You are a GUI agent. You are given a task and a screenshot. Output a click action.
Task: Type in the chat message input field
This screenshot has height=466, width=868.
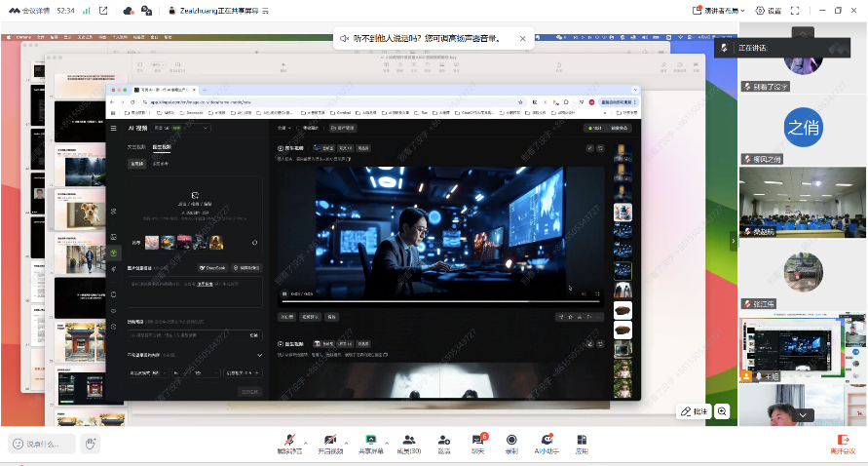click(43, 444)
